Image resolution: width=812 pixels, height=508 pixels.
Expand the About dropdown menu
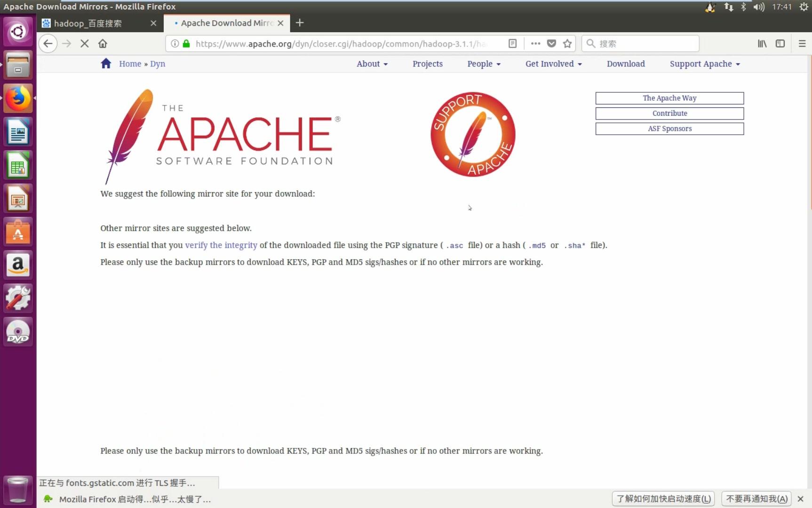[x=372, y=64]
